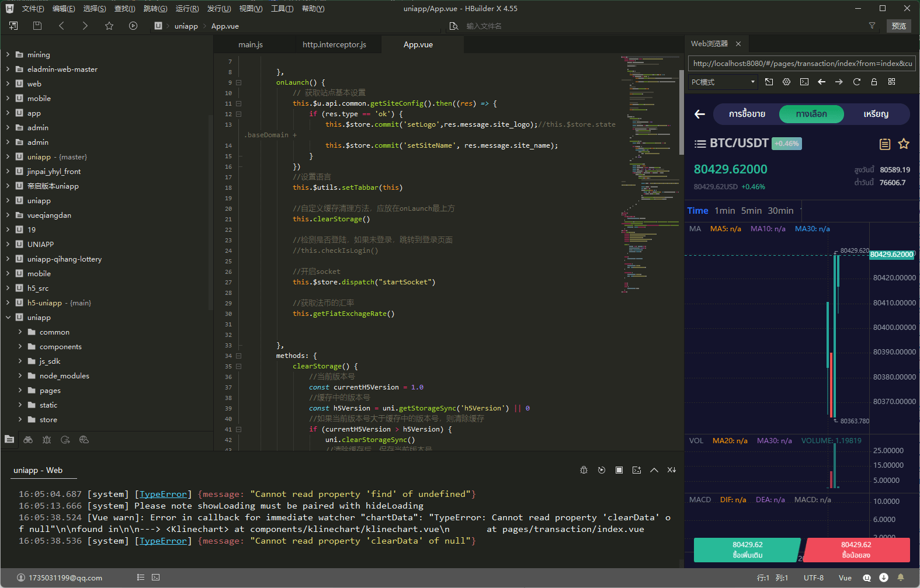Refresh the built-in web browser page

click(856, 82)
